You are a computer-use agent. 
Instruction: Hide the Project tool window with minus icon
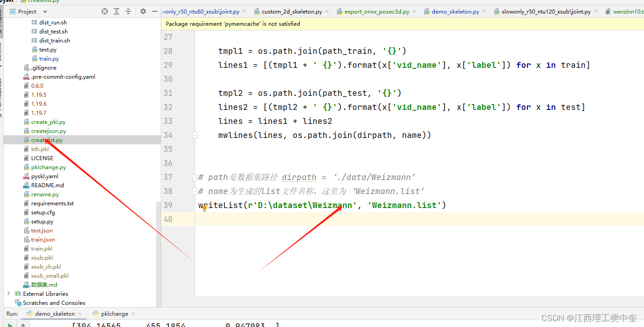point(155,11)
